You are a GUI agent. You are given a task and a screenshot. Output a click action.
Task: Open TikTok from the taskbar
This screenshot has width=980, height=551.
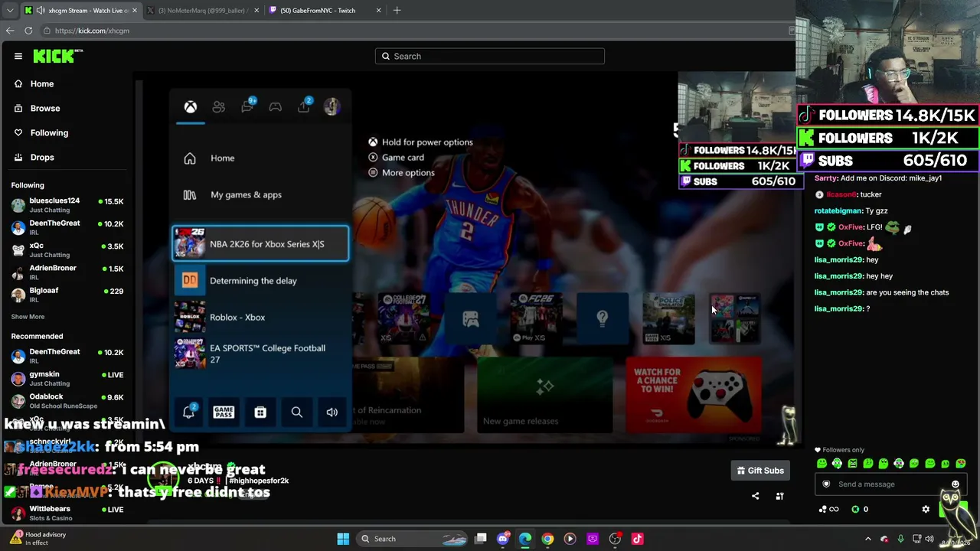[637, 539]
